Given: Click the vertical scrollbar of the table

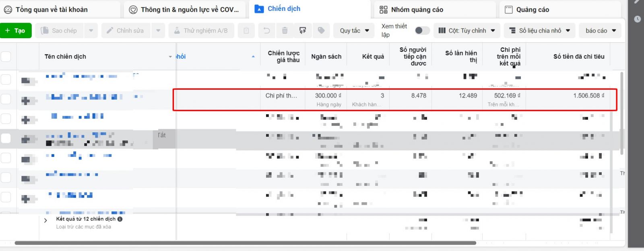Looking at the screenshot, I should [622, 113].
